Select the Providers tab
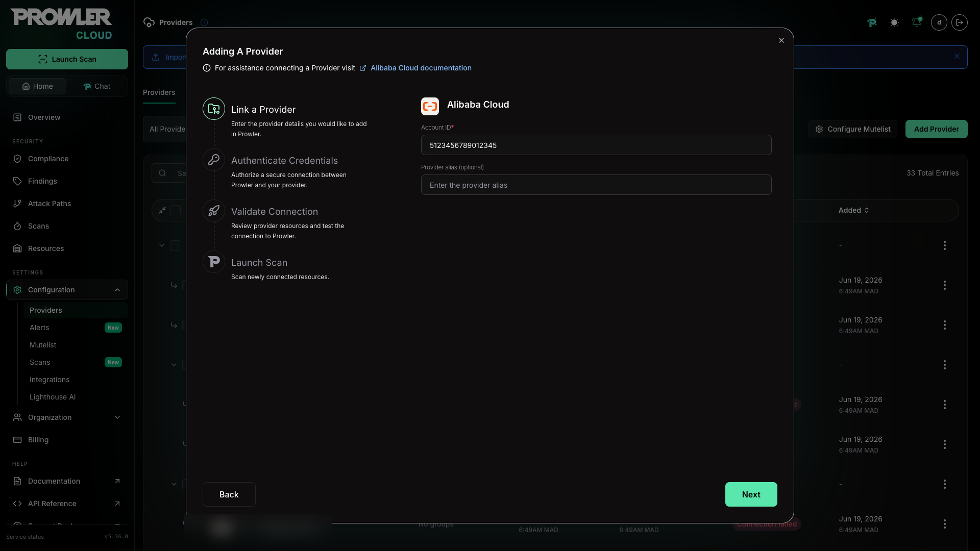The height and width of the screenshot is (551, 980). [159, 92]
